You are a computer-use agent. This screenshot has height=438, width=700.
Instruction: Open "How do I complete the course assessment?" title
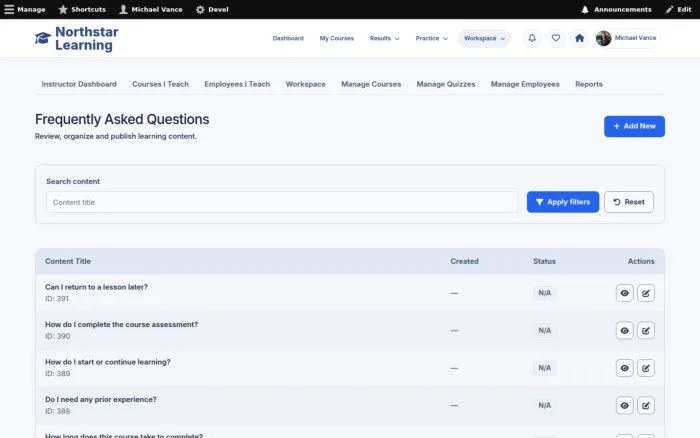click(x=121, y=325)
